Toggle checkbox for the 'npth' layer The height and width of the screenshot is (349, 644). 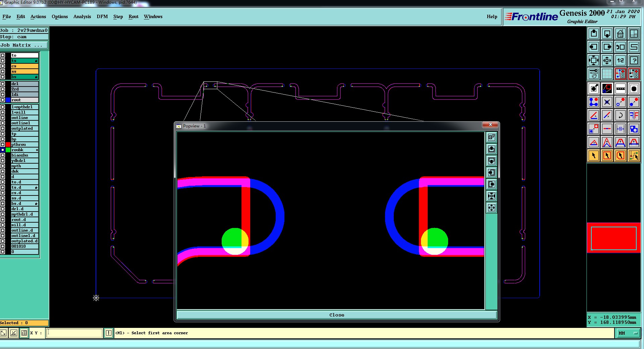3,166
